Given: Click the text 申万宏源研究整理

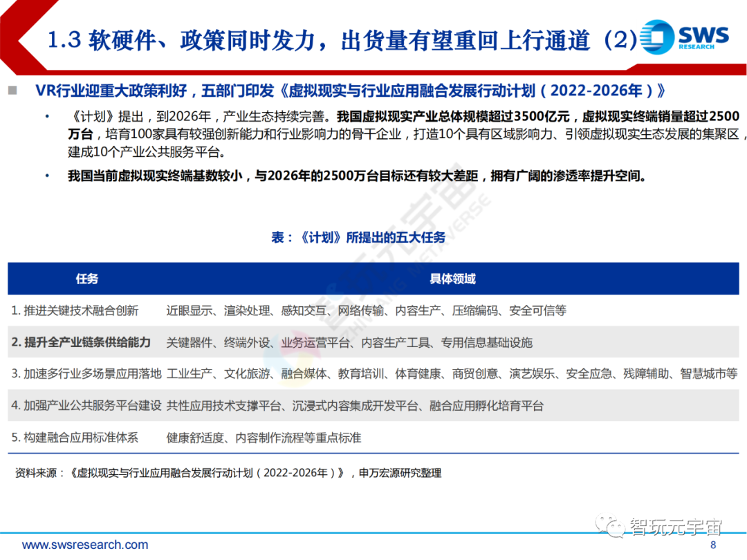Looking at the screenshot, I should point(400,473).
